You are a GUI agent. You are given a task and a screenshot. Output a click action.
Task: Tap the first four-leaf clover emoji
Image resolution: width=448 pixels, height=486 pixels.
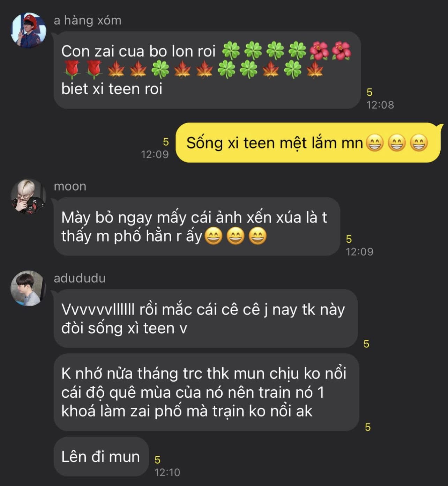tap(231, 51)
